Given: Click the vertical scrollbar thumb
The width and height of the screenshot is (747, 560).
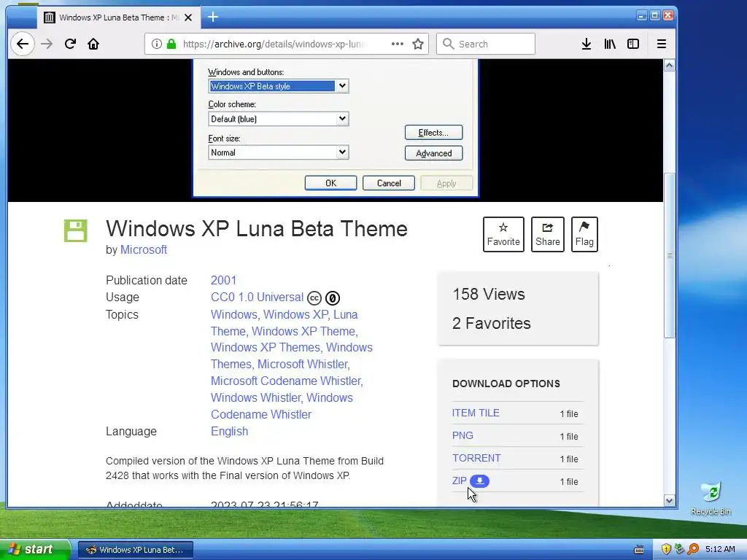Looking at the screenshot, I should click(x=670, y=255).
